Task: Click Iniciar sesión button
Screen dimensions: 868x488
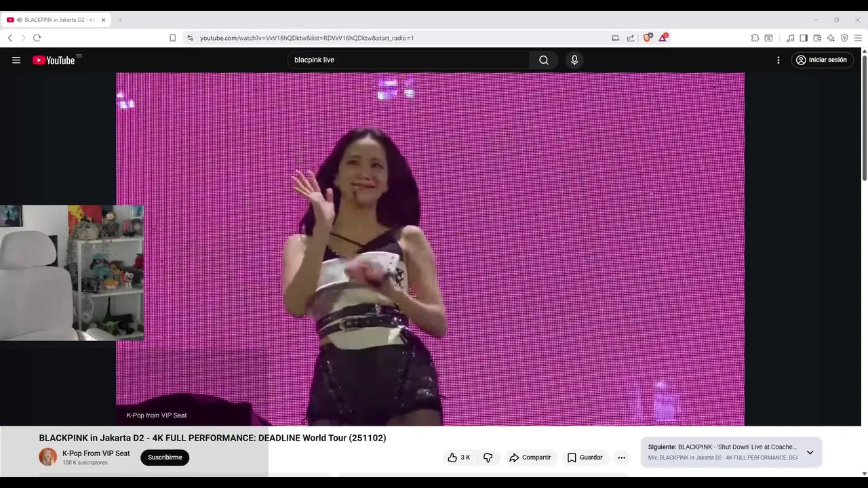Action: point(823,60)
